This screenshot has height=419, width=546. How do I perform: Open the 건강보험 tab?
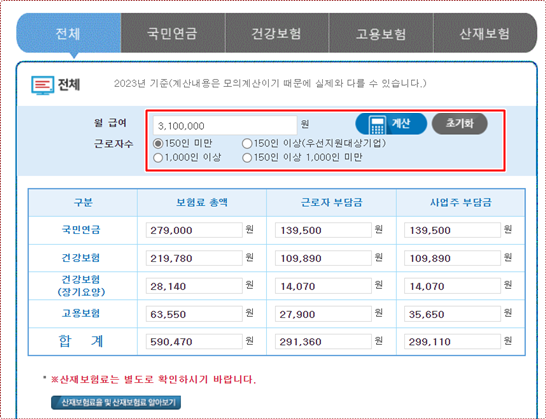[x=277, y=33]
